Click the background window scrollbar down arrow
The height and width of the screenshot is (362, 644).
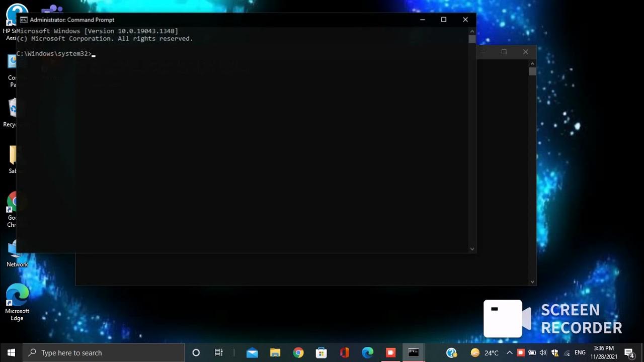point(532,282)
